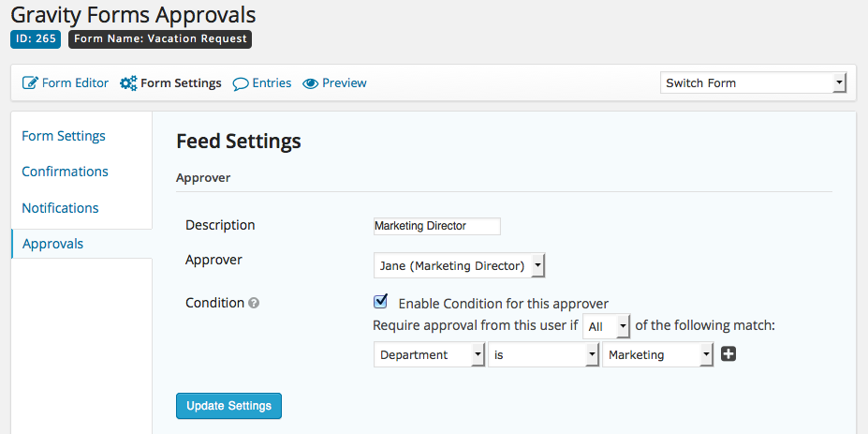This screenshot has height=434, width=868.
Task: Click the Preview eye icon
Action: click(310, 83)
